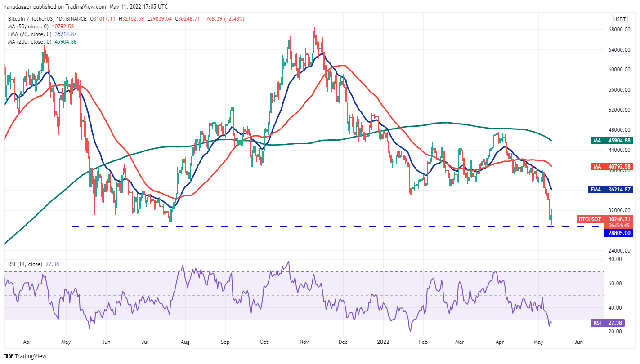640x364 pixels.
Task: Click the 80.00 level on RSI scale
Action: (615, 259)
